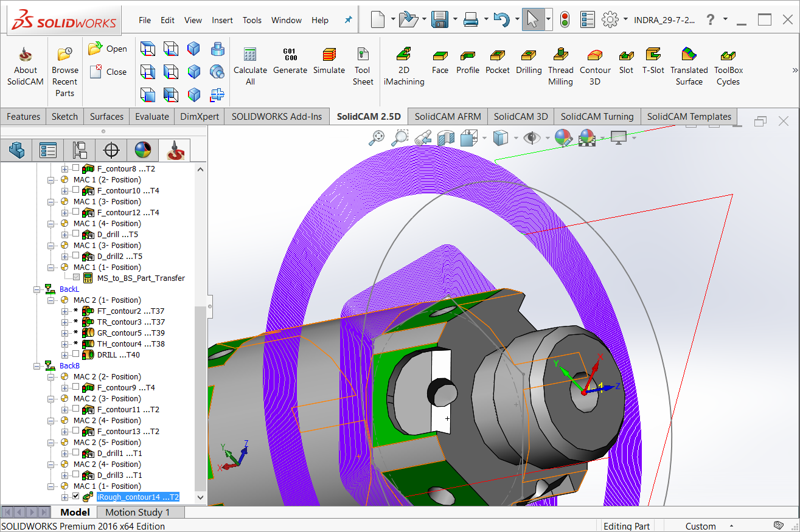
Task: Open the Tool Sheet
Action: 363,67
